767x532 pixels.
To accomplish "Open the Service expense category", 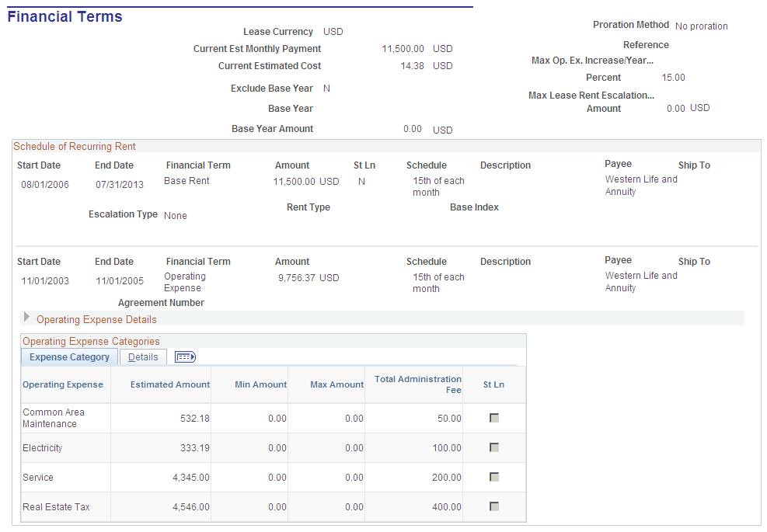I will (x=37, y=477).
